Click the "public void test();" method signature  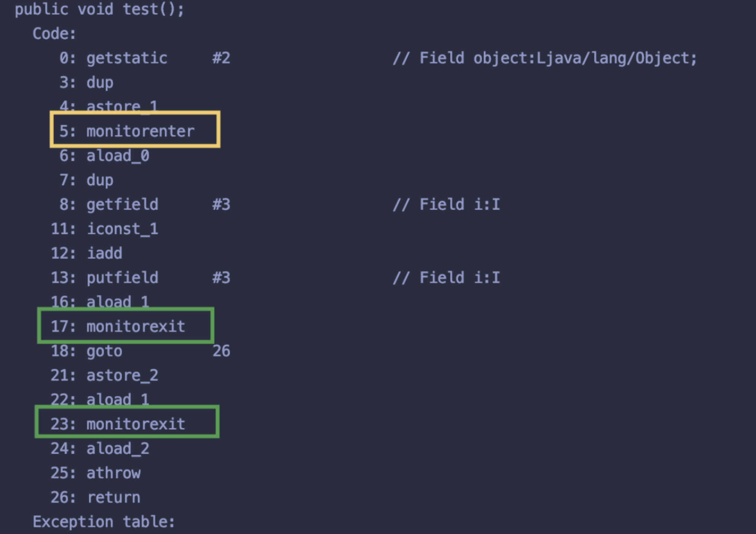[99, 10]
